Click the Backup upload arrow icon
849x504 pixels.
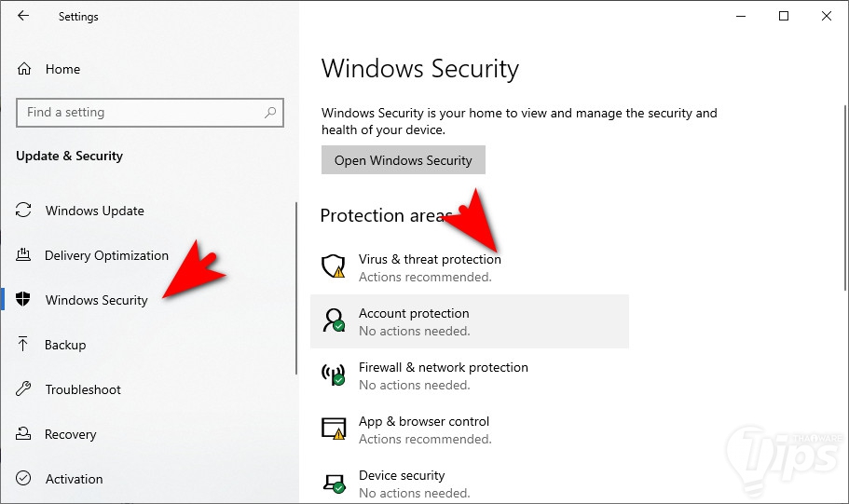pyautogui.click(x=24, y=345)
